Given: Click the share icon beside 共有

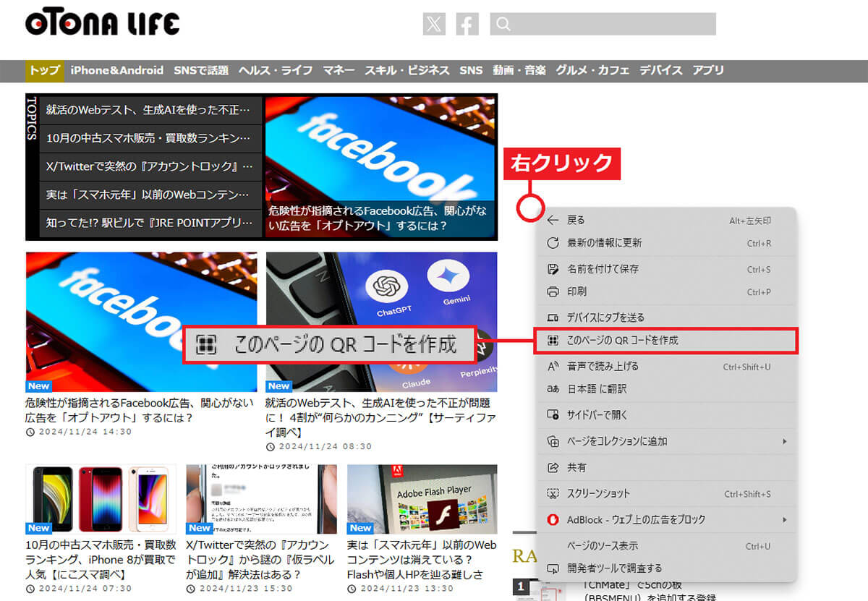Looking at the screenshot, I should [x=553, y=467].
